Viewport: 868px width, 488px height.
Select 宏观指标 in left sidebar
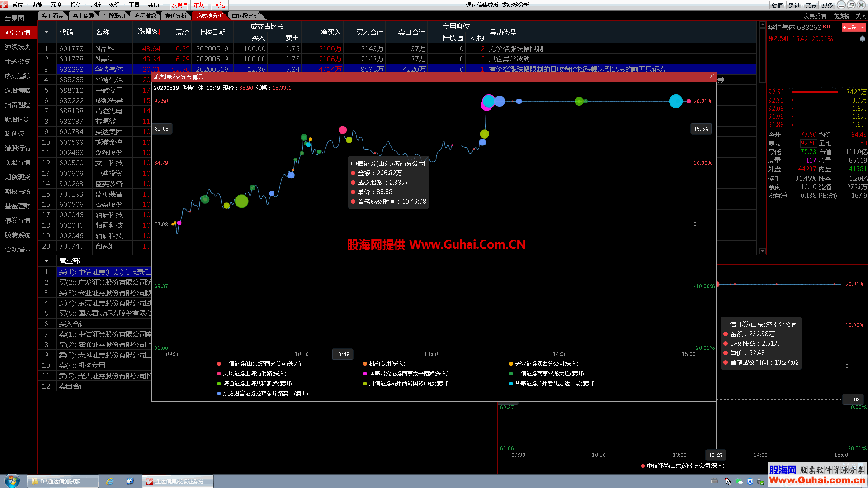(18, 249)
